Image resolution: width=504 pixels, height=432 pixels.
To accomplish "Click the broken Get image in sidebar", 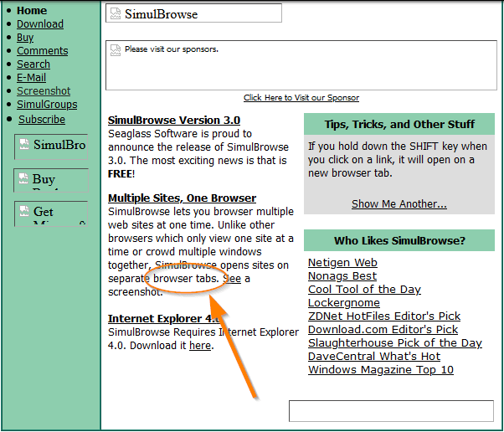I will tap(51, 213).
